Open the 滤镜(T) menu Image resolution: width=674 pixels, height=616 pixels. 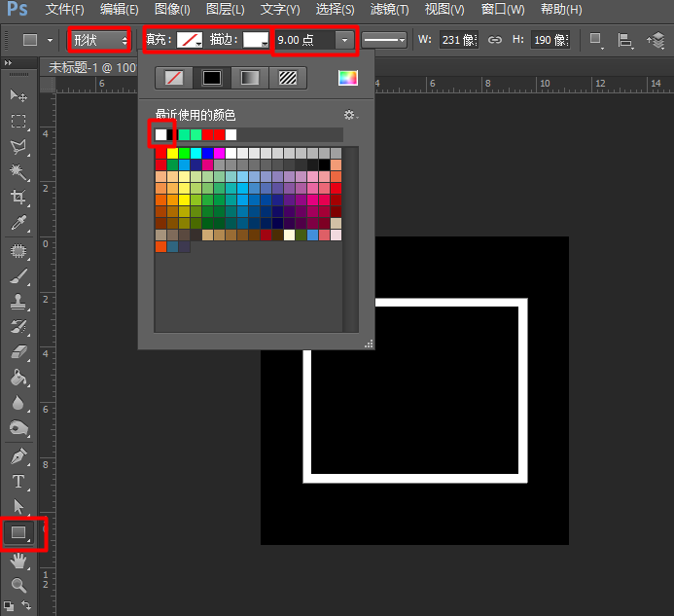tap(389, 9)
